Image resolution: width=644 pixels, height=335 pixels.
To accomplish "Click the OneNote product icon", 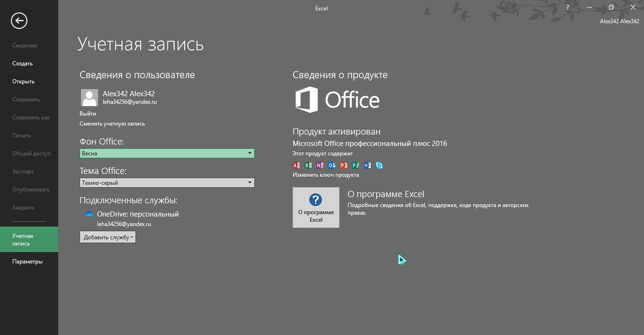I will [x=320, y=165].
